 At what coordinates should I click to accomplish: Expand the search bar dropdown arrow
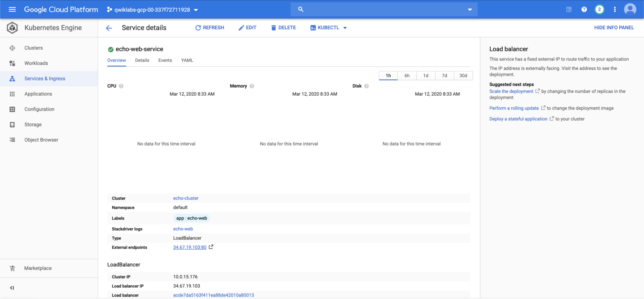pyautogui.click(x=470, y=10)
